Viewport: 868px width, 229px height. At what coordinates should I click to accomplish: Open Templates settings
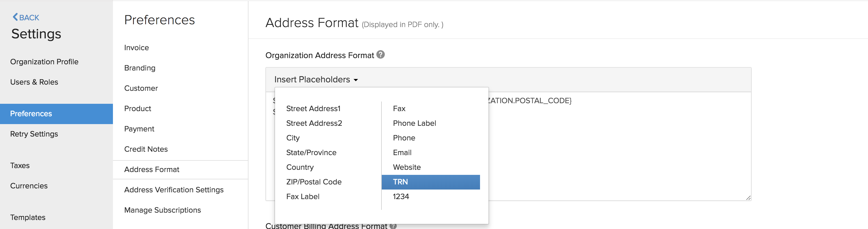click(28, 217)
